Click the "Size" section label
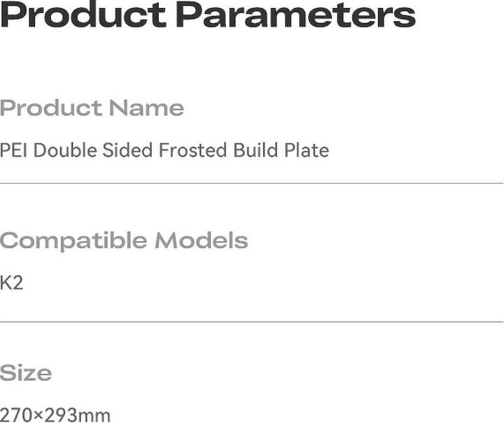The height and width of the screenshot is (423, 504). pos(26,373)
